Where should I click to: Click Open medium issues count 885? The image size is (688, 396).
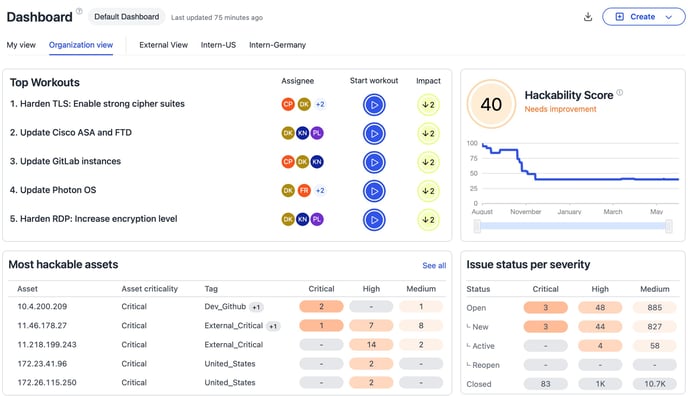[655, 307]
